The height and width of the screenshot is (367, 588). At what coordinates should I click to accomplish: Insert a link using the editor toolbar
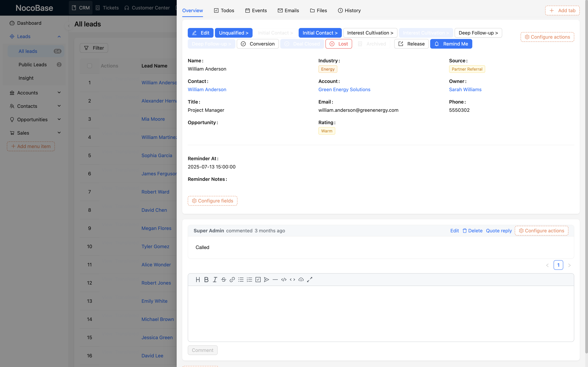(232, 279)
